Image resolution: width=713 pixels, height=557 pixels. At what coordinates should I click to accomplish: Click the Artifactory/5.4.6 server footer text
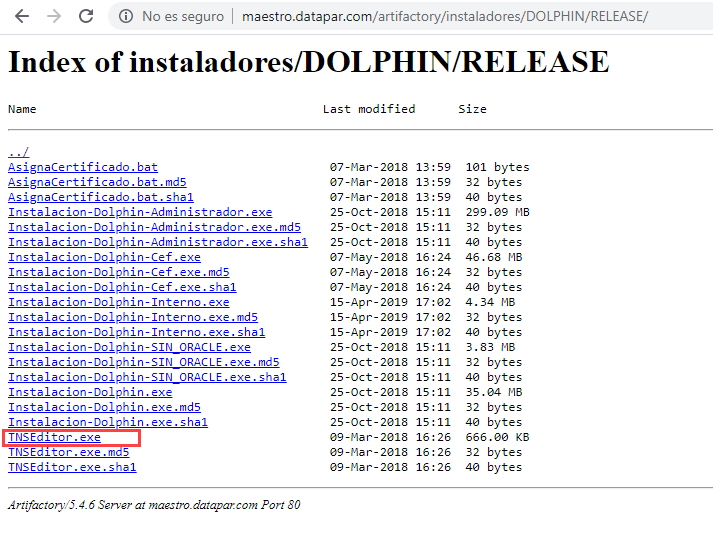coord(154,505)
